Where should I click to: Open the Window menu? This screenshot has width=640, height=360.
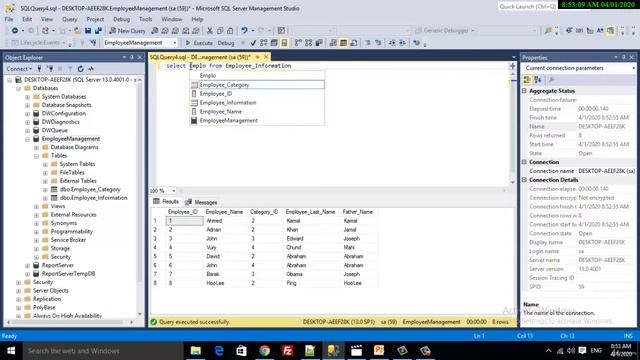pyautogui.click(x=171, y=19)
